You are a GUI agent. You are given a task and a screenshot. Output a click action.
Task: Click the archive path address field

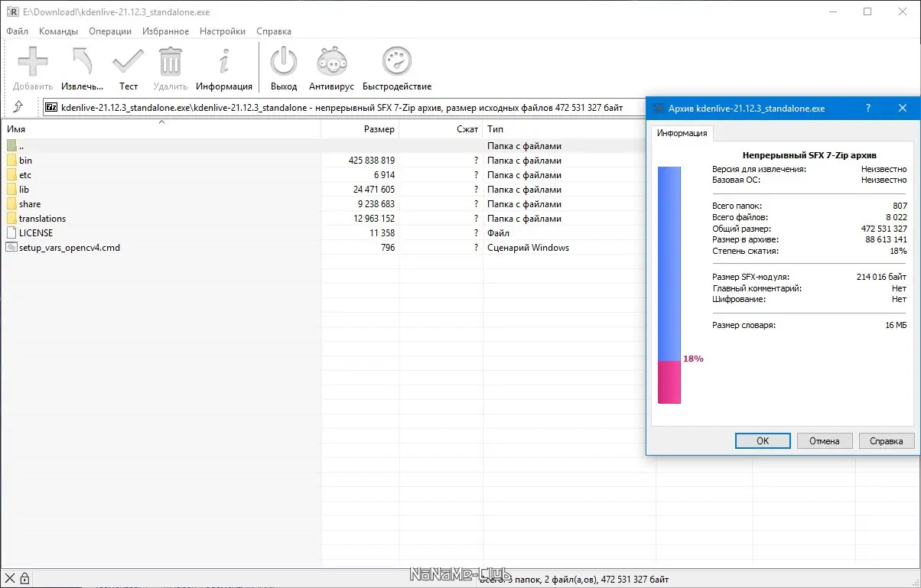[344, 108]
